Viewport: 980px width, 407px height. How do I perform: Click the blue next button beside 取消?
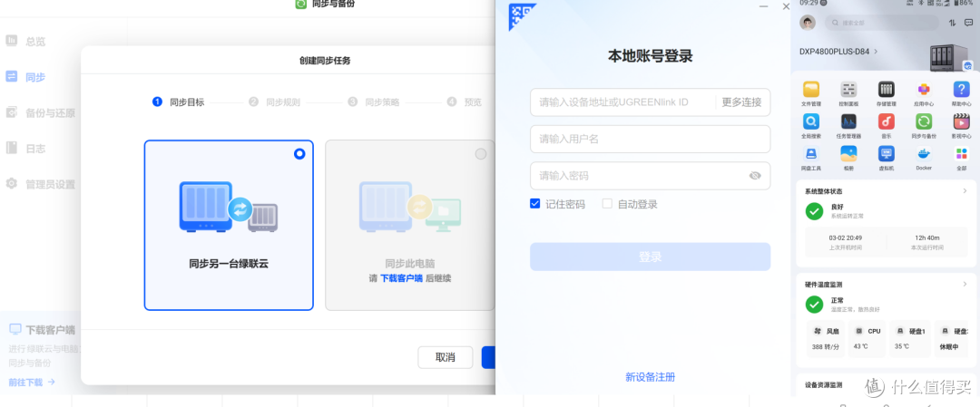[488, 358]
